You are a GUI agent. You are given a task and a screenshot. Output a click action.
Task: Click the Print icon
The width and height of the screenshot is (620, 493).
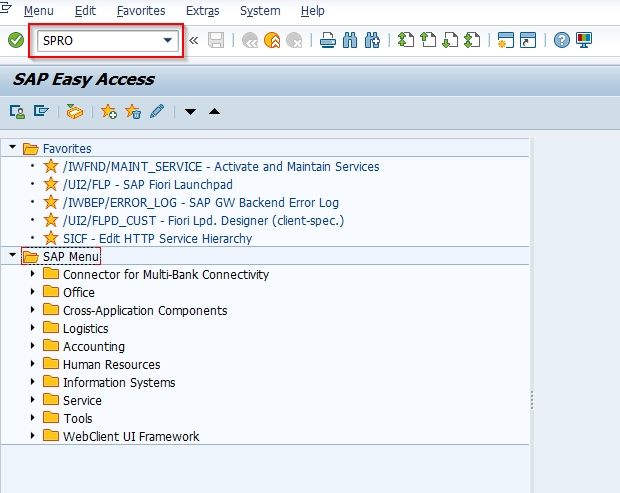pyautogui.click(x=328, y=40)
